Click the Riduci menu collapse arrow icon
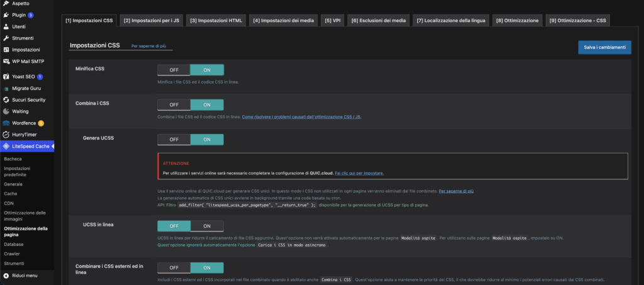The width and height of the screenshot is (644, 285). (x=6, y=276)
